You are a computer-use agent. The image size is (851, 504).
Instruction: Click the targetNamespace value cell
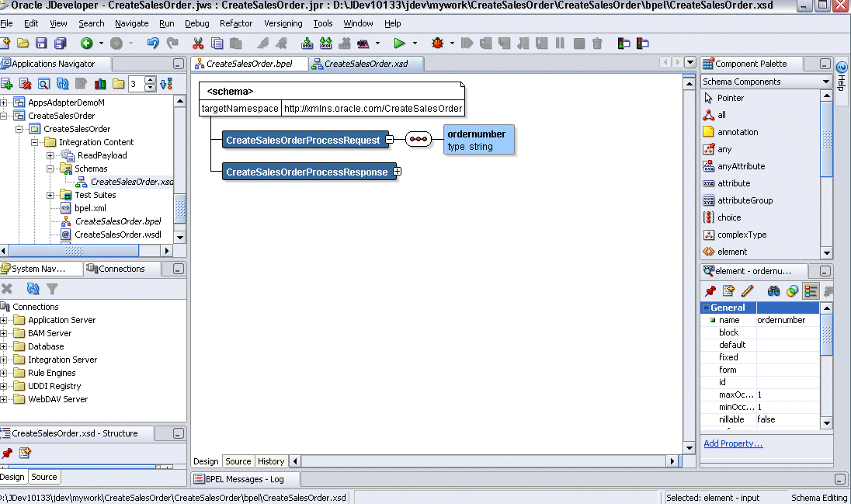(373, 108)
